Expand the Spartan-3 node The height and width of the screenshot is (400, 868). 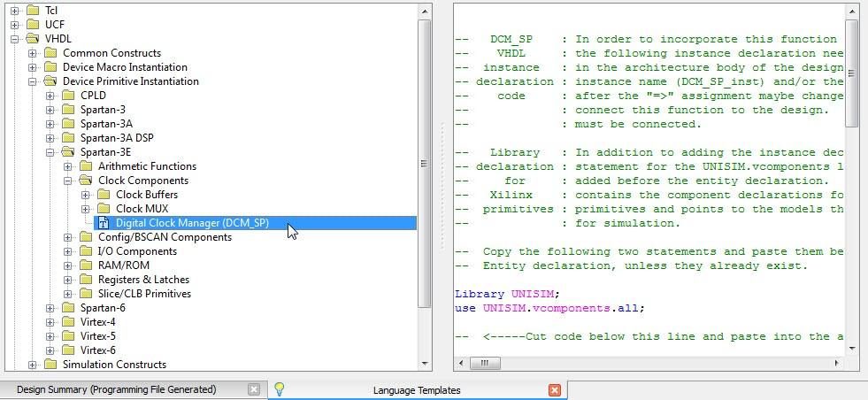pos(50,110)
